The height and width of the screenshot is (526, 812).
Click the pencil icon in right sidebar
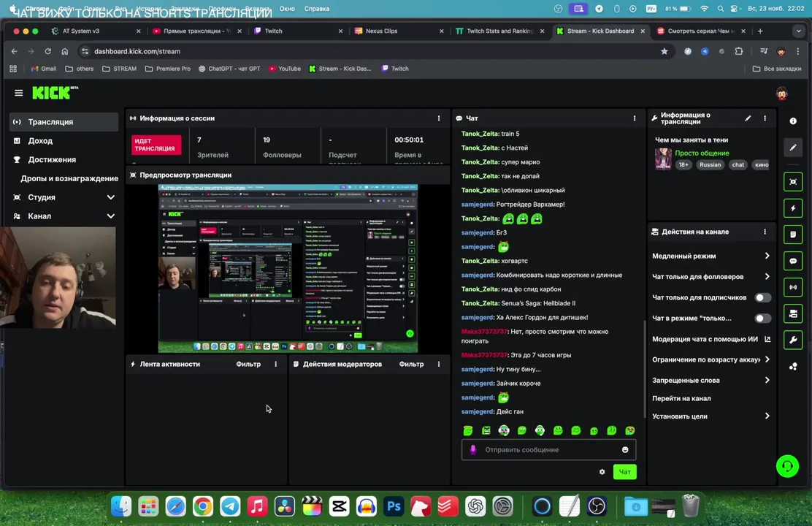click(x=793, y=148)
